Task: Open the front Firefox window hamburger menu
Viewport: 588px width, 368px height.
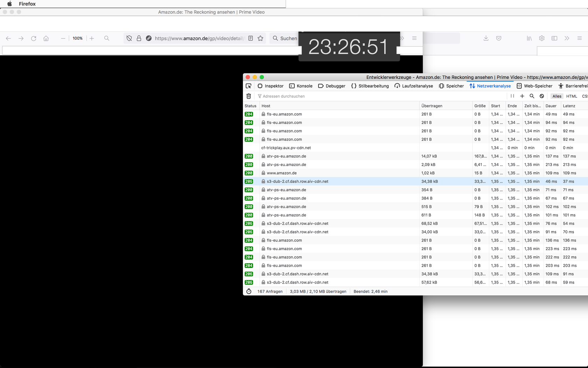Action: click(414, 38)
